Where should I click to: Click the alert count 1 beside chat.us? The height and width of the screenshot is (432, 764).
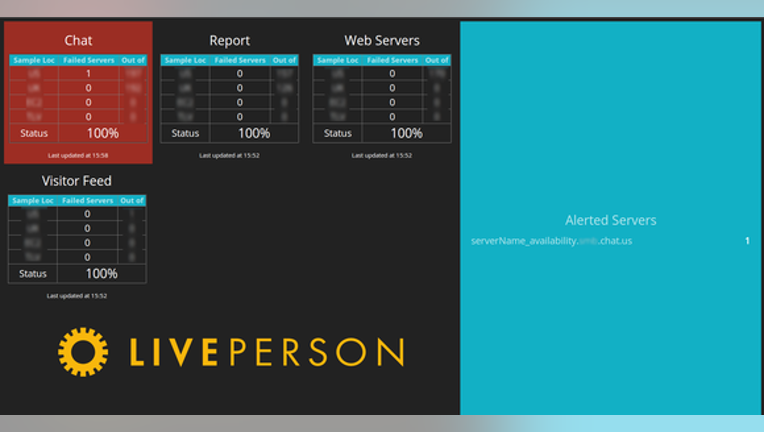[747, 241]
